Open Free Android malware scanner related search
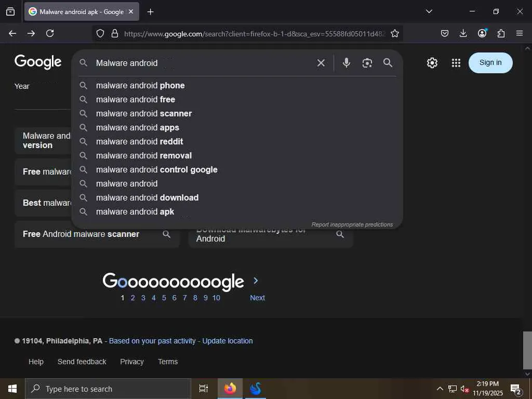This screenshot has width=532, height=399. tap(97, 234)
